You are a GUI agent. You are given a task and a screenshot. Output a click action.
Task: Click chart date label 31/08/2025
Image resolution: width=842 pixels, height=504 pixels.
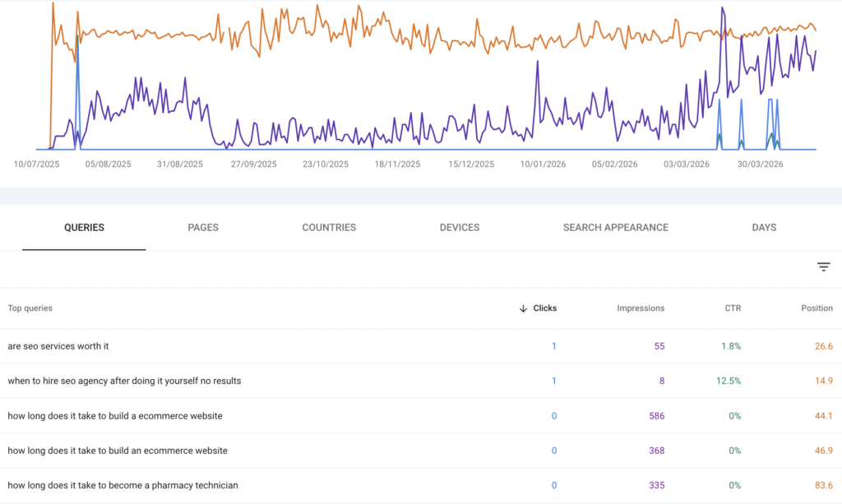click(x=180, y=164)
